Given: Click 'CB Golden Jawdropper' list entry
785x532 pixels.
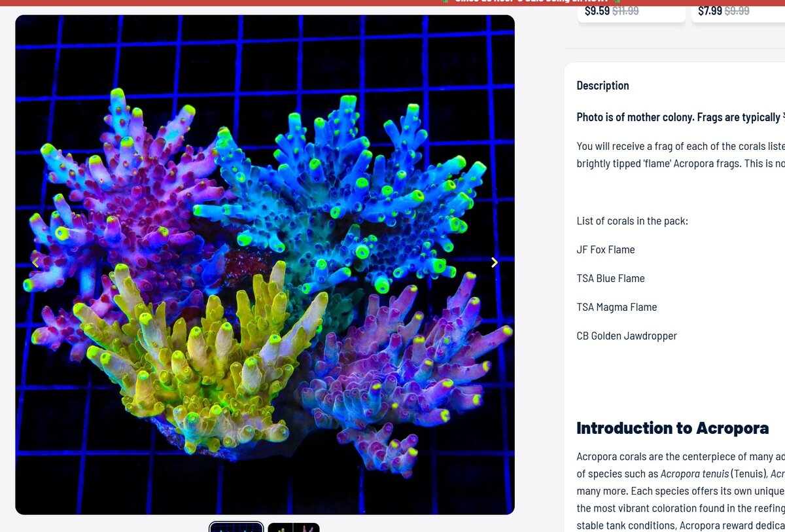Looking at the screenshot, I should pos(627,336).
